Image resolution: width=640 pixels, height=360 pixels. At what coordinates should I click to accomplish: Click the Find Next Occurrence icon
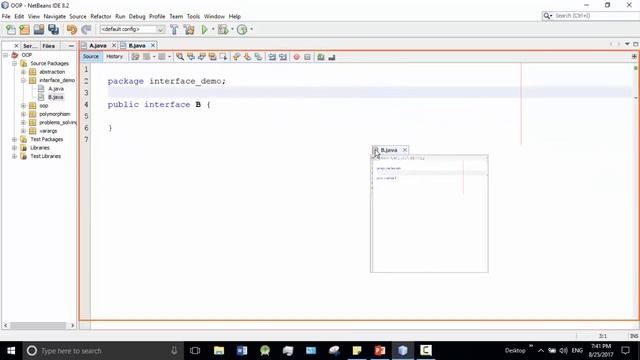(202, 57)
